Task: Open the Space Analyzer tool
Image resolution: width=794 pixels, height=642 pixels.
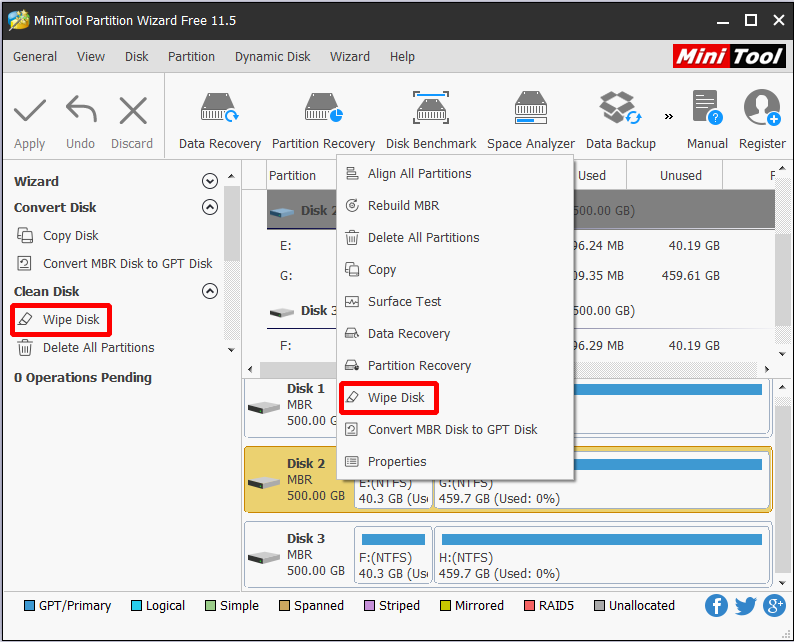Action: (531, 121)
